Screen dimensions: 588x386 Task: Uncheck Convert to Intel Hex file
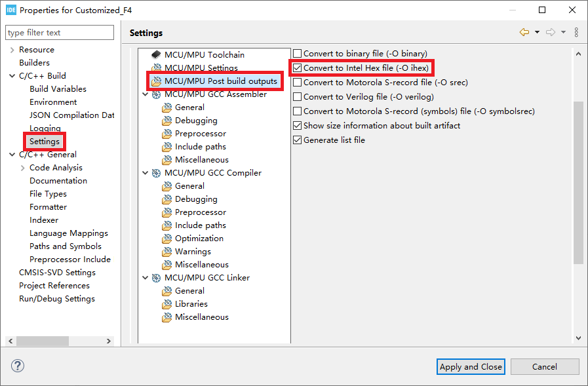pyautogui.click(x=298, y=68)
